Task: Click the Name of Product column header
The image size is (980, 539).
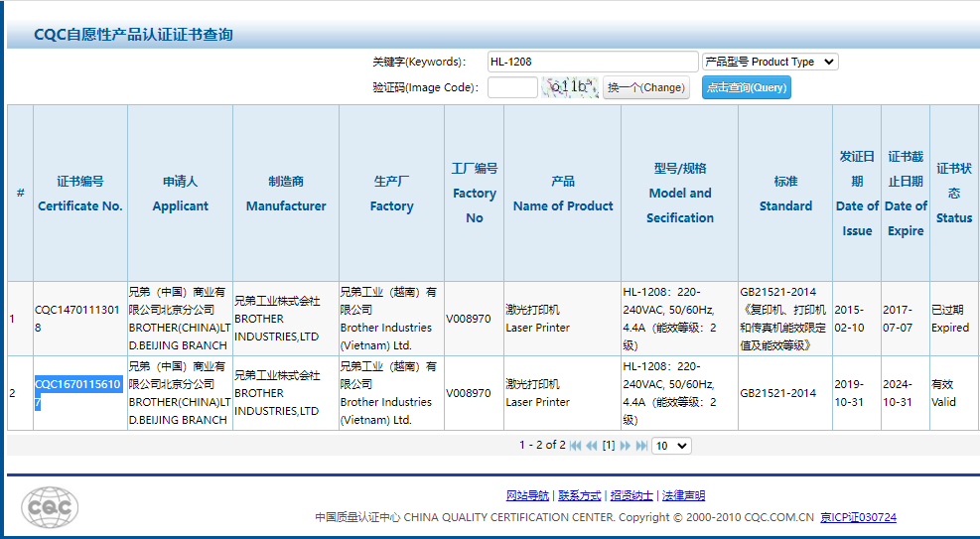Action: [x=563, y=194]
